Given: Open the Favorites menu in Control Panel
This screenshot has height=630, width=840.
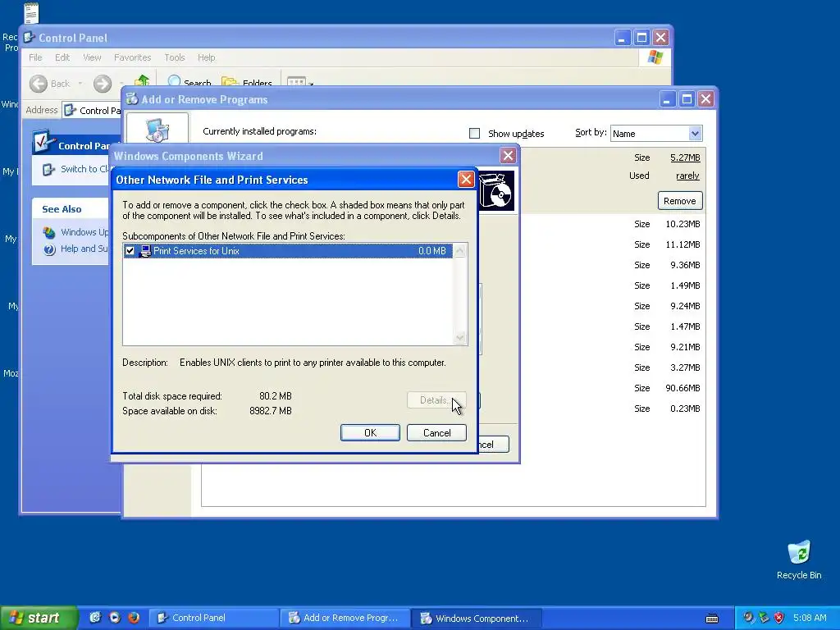Looking at the screenshot, I should [132, 57].
